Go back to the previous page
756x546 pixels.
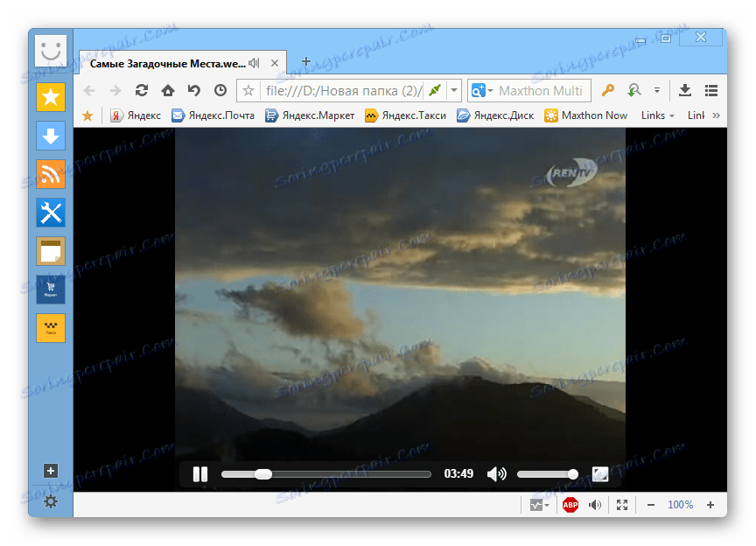(x=89, y=91)
